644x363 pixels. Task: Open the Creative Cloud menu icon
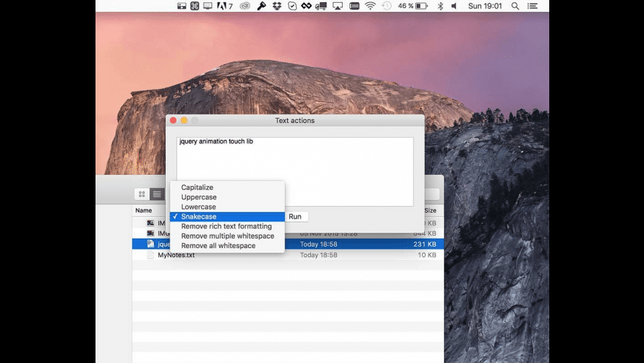pyautogui.click(x=245, y=6)
